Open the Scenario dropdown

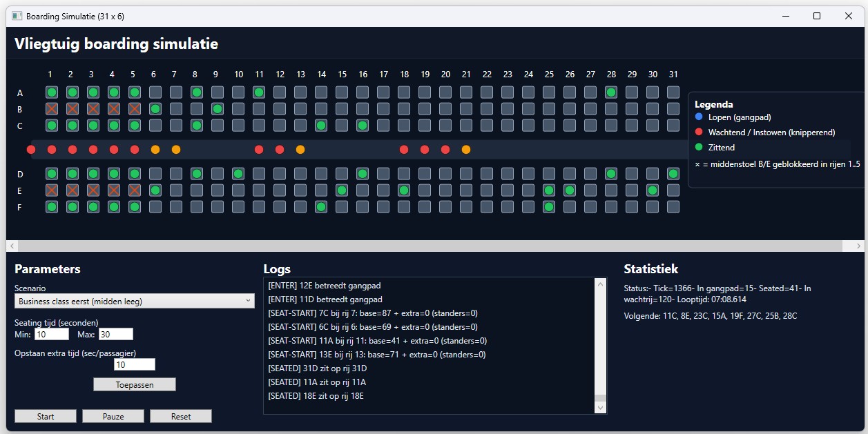click(135, 301)
